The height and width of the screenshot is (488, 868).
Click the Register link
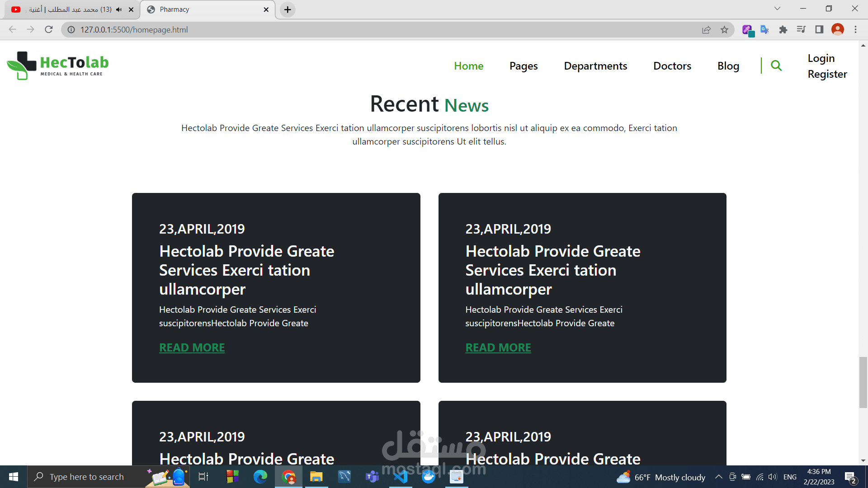tap(827, 74)
